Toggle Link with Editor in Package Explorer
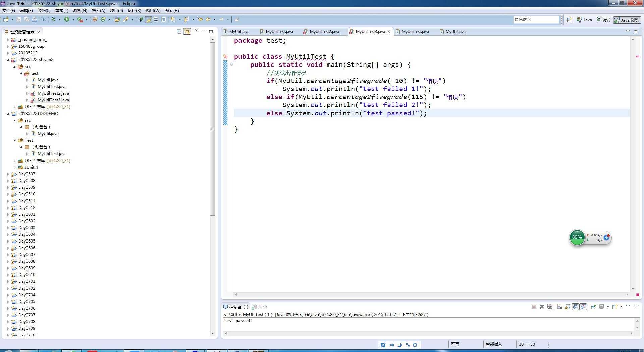This screenshot has height=352, width=644. click(187, 31)
